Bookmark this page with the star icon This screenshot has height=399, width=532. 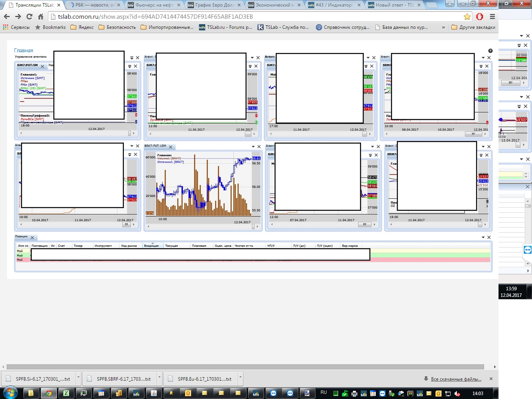[x=467, y=17]
